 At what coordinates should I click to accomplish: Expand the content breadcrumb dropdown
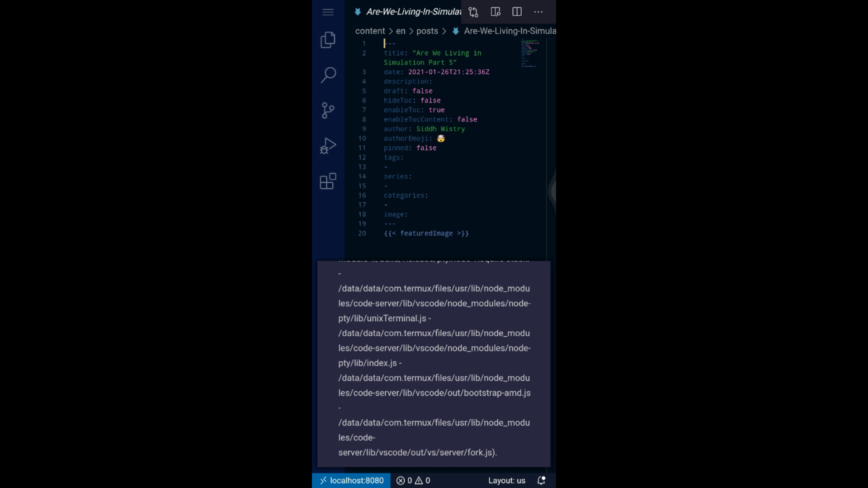[x=370, y=31]
